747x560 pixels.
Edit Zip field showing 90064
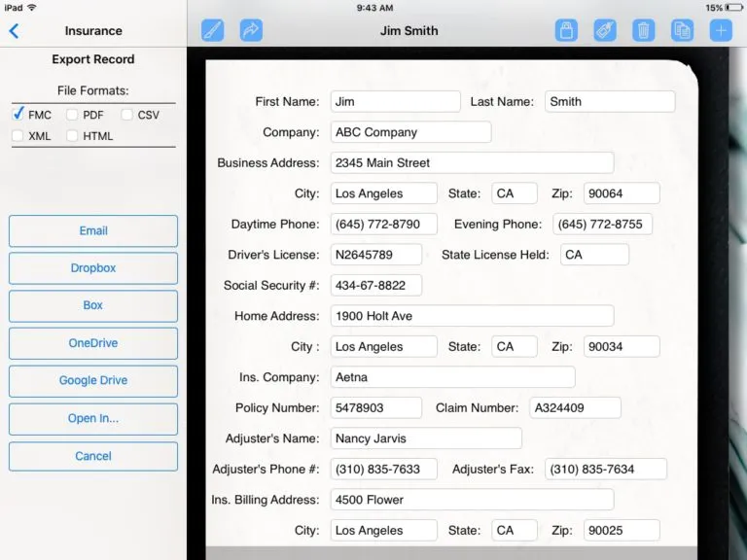pyautogui.click(x=622, y=193)
